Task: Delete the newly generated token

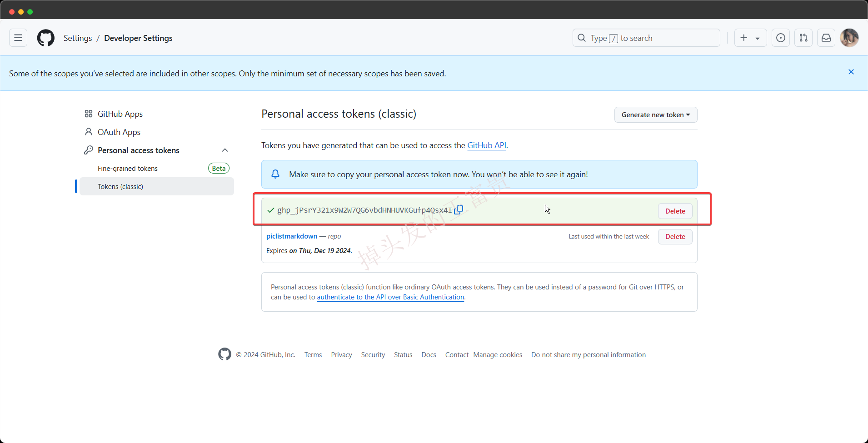Action: click(x=675, y=211)
